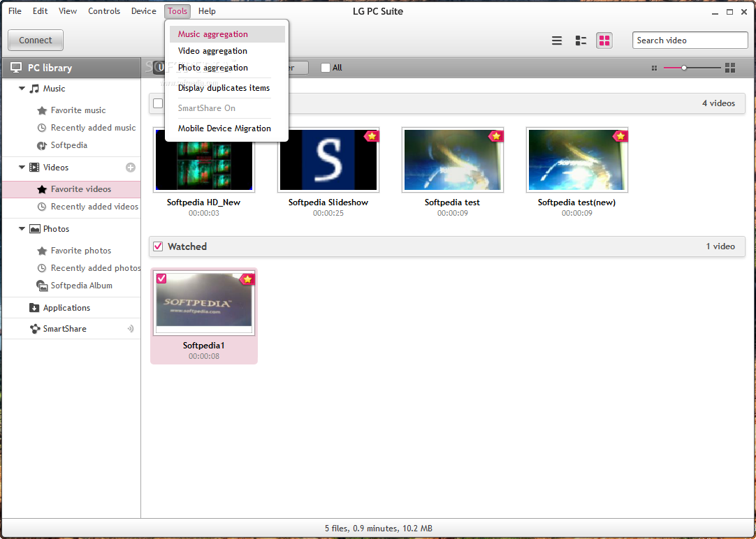Click favorite star badge on Softpedia test
The height and width of the screenshot is (539, 756).
click(x=496, y=136)
